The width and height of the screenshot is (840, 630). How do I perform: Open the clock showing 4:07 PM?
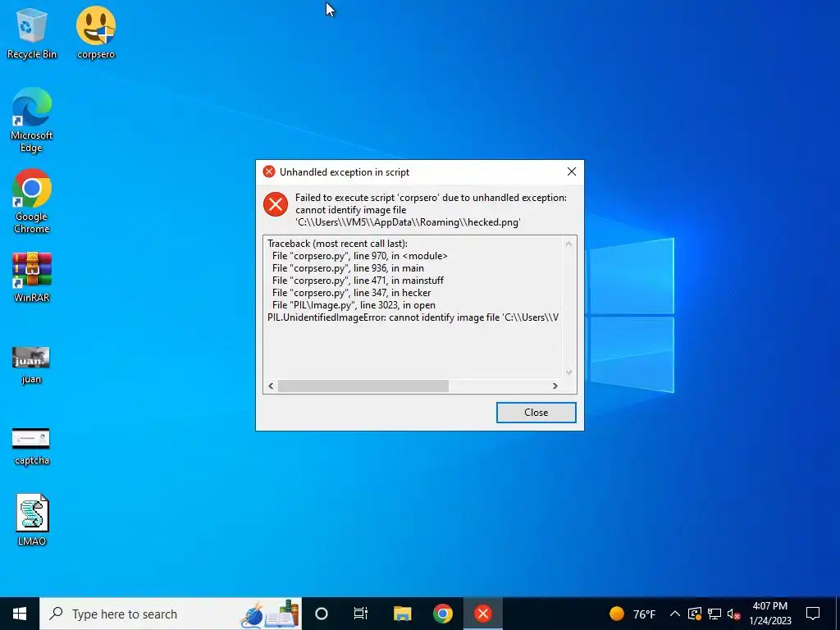point(769,614)
